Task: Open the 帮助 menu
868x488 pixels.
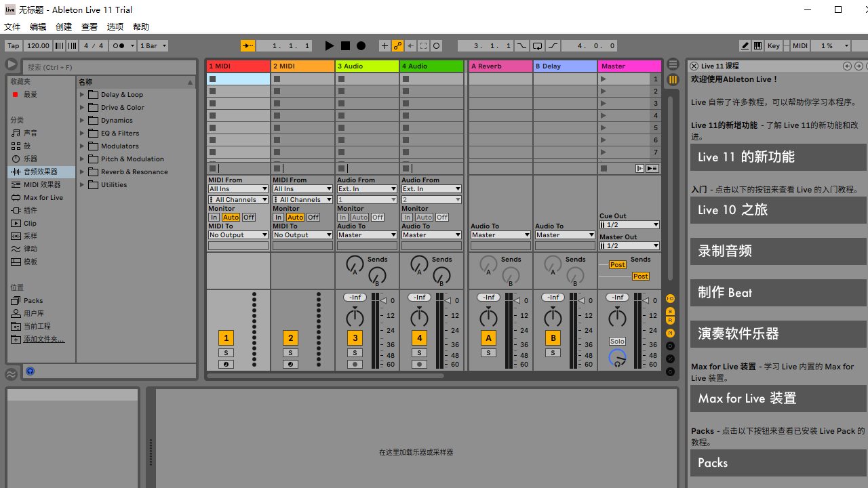Action: click(x=141, y=26)
